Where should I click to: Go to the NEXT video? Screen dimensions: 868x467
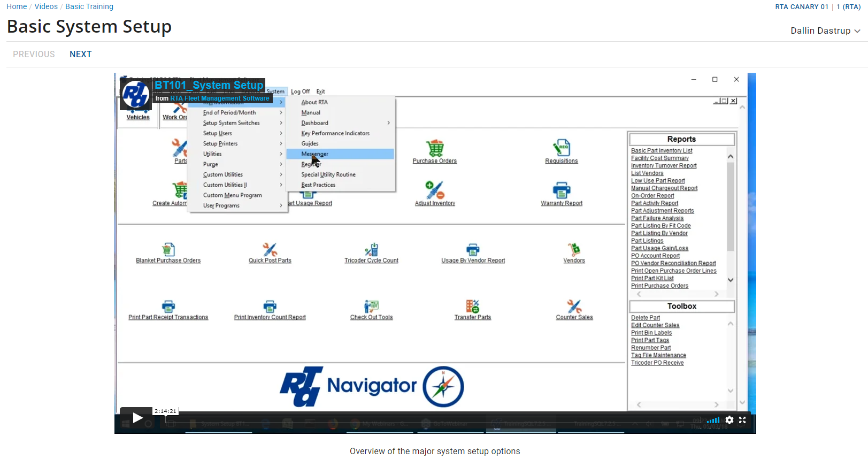pos(80,54)
